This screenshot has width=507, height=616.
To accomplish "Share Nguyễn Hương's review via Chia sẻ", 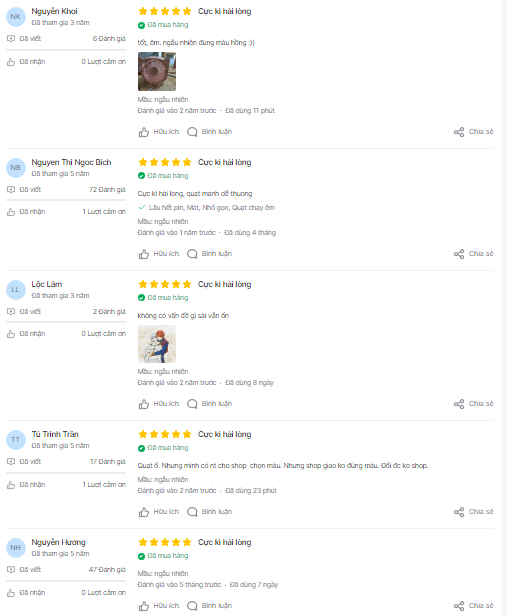I will point(473,606).
